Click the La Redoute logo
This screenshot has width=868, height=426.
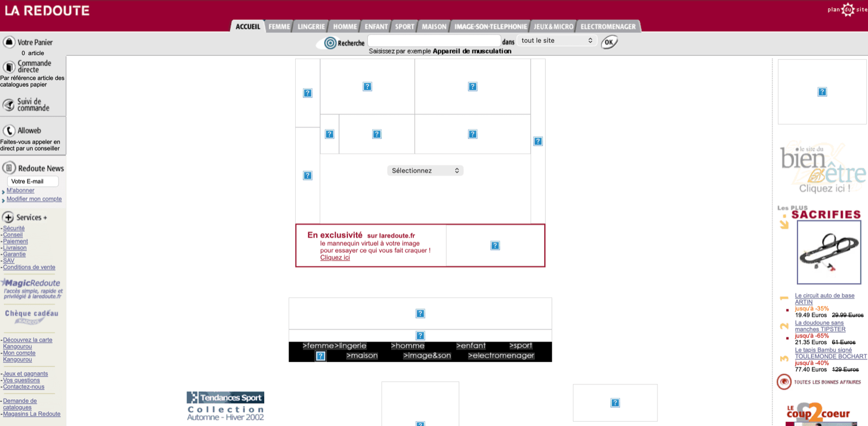47,10
